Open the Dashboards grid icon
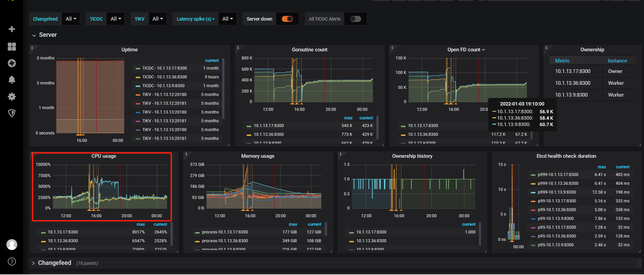The image size is (644, 275). pyautogui.click(x=12, y=46)
